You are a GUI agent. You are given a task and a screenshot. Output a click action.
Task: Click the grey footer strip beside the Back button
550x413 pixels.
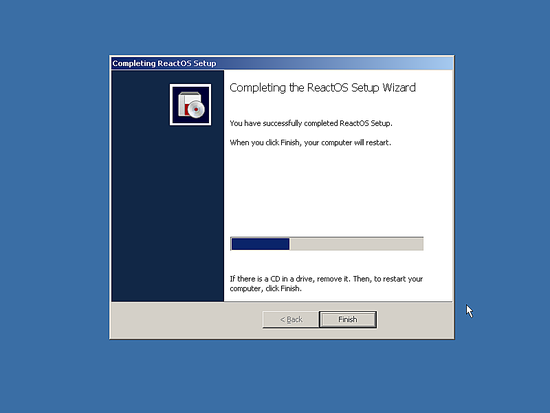[x=186, y=320]
